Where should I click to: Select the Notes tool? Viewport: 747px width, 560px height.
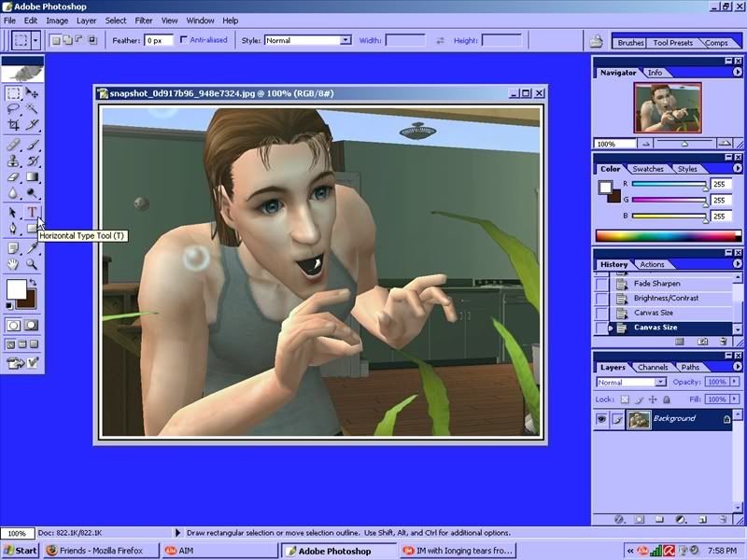(13, 247)
